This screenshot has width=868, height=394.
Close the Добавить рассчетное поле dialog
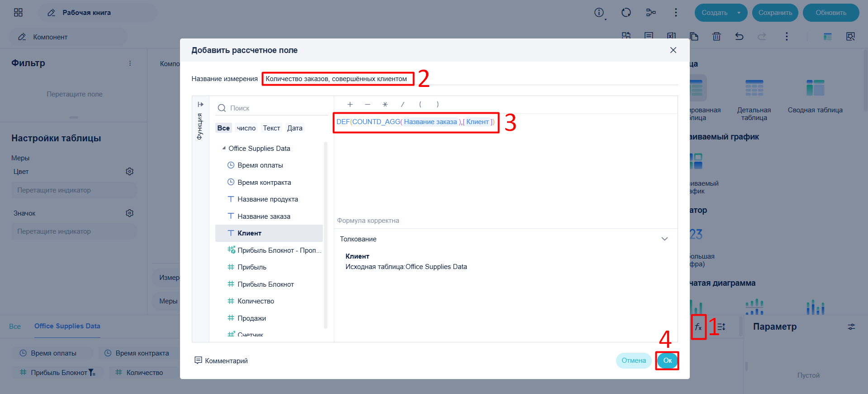pyautogui.click(x=673, y=50)
